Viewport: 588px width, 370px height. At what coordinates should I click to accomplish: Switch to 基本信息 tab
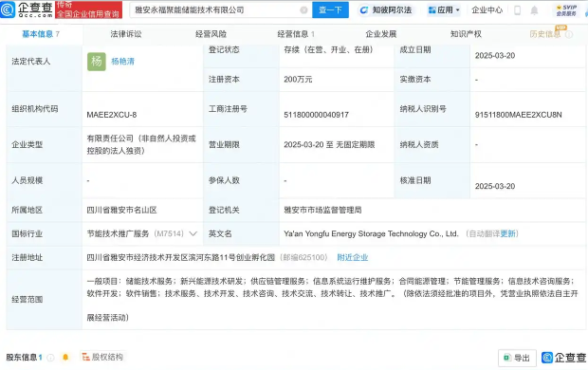coord(41,34)
